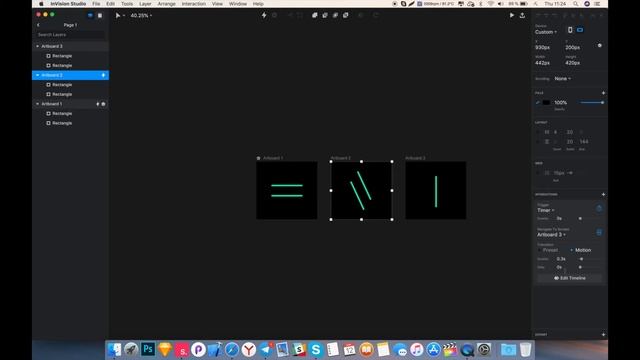Select first Rectangle layer under Artboard 3
640x360 pixels.
click(x=62, y=56)
